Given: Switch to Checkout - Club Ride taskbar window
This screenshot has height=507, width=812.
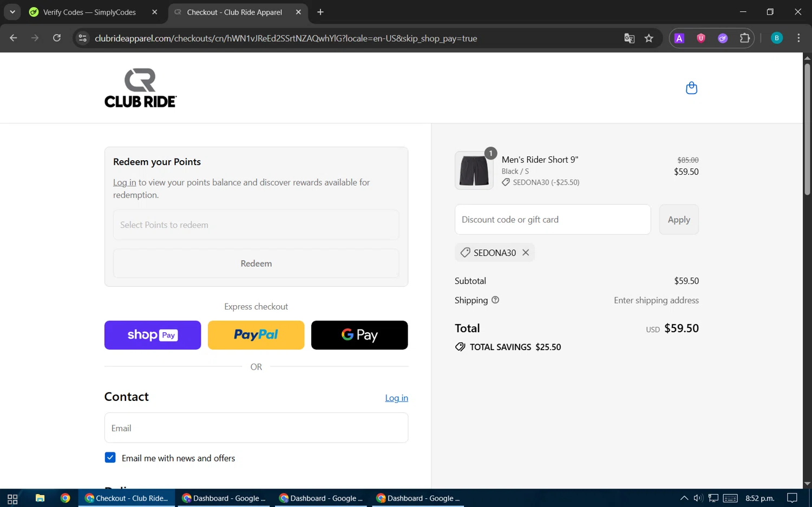Looking at the screenshot, I should coord(127,498).
